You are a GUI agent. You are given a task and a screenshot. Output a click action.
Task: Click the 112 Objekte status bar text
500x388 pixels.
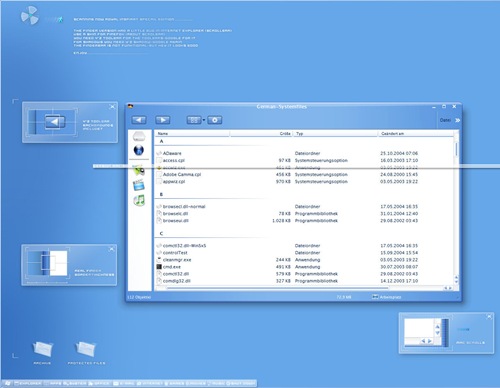pos(139,297)
